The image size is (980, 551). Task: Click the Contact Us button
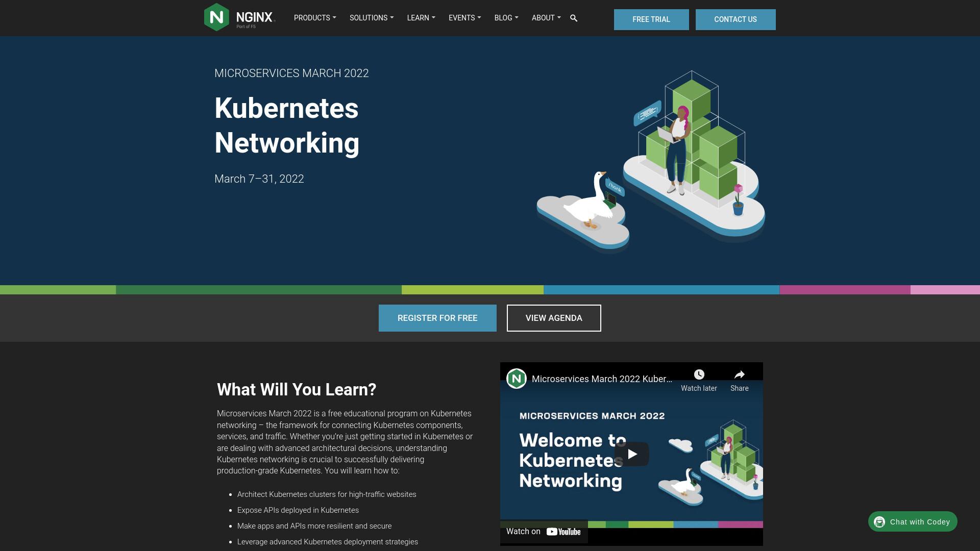coord(736,19)
